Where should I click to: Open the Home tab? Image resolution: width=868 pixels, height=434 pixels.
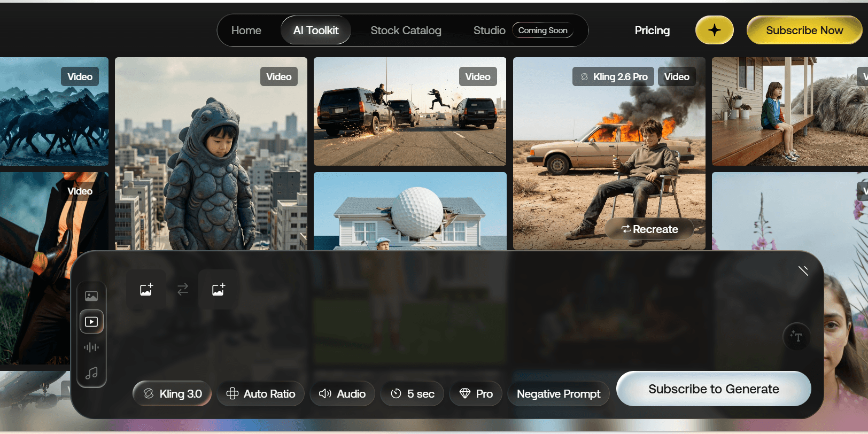tap(246, 30)
